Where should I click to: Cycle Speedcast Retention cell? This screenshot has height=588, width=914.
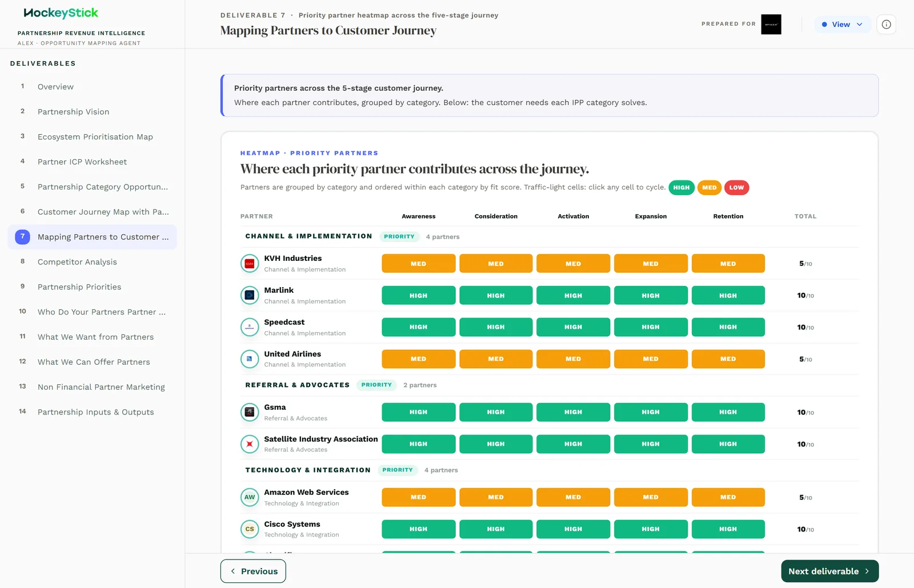pyautogui.click(x=728, y=327)
